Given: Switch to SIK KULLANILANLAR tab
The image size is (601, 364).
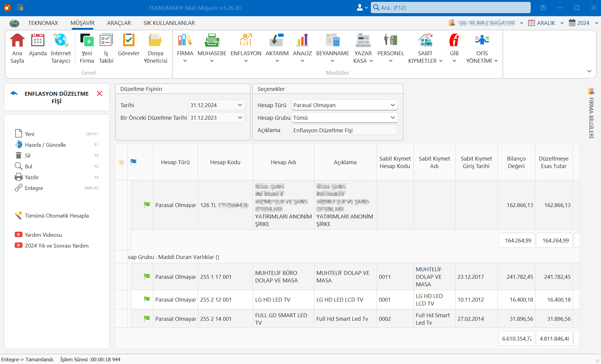Looking at the screenshot, I should (x=169, y=23).
